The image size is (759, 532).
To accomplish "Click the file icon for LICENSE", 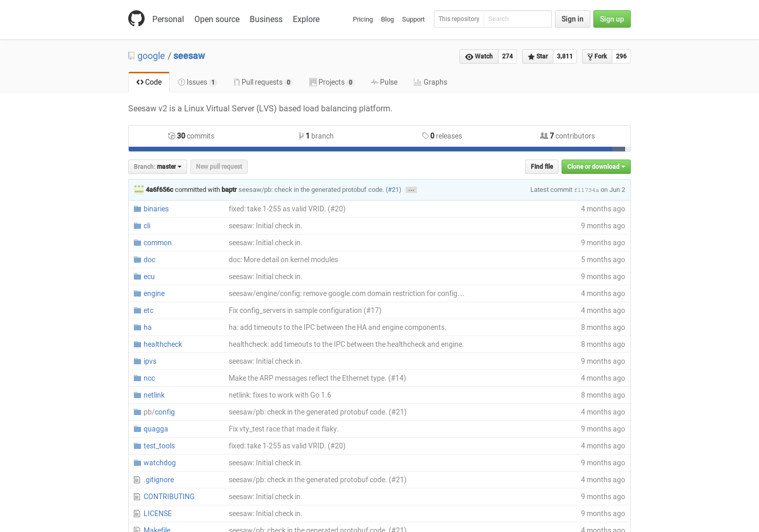I will [x=137, y=514].
